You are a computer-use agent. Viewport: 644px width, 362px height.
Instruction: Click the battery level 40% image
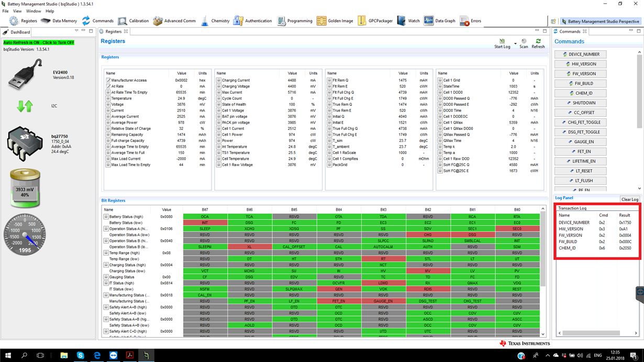tap(25, 189)
